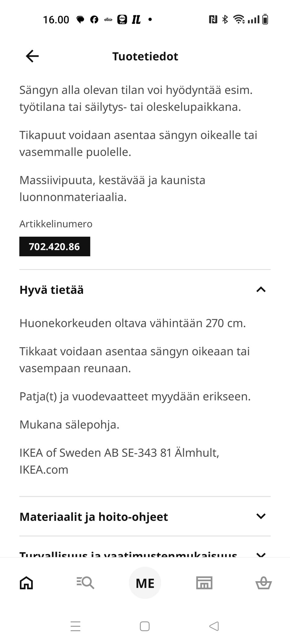Tap the signal strength bars indicator

click(253, 19)
